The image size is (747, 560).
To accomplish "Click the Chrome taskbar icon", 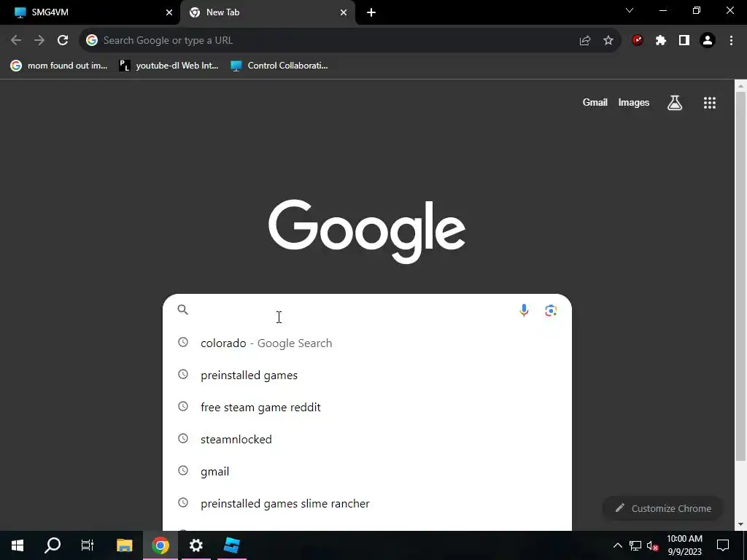I will click(x=160, y=545).
